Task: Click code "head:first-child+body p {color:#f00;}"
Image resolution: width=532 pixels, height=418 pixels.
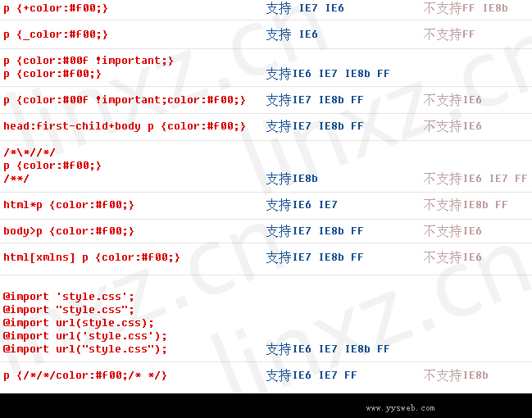Action: (x=125, y=126)
